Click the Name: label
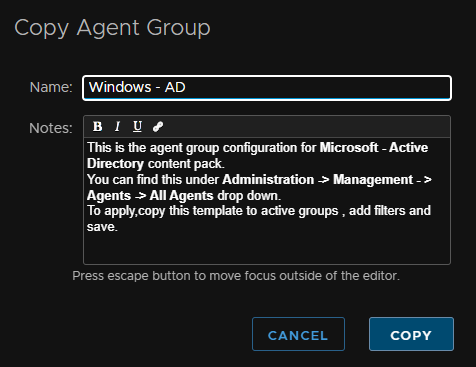Screen dimensions: 476x367 click(x=51, y=87)
